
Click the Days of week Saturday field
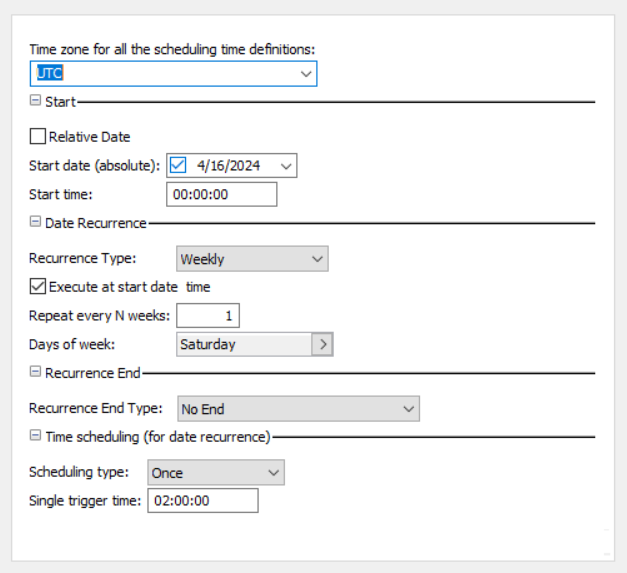(243, 344)
